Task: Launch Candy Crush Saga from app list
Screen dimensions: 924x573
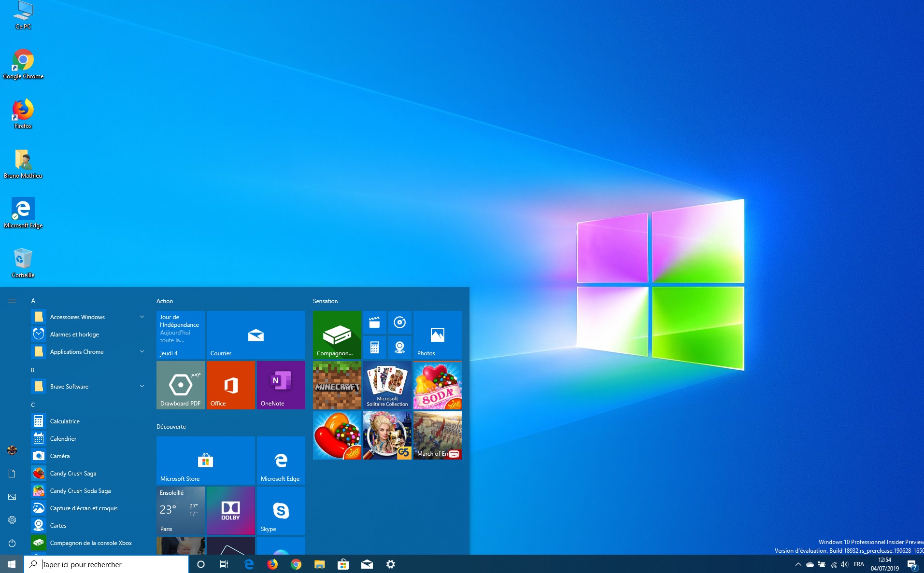Action: tap(89, 474)
